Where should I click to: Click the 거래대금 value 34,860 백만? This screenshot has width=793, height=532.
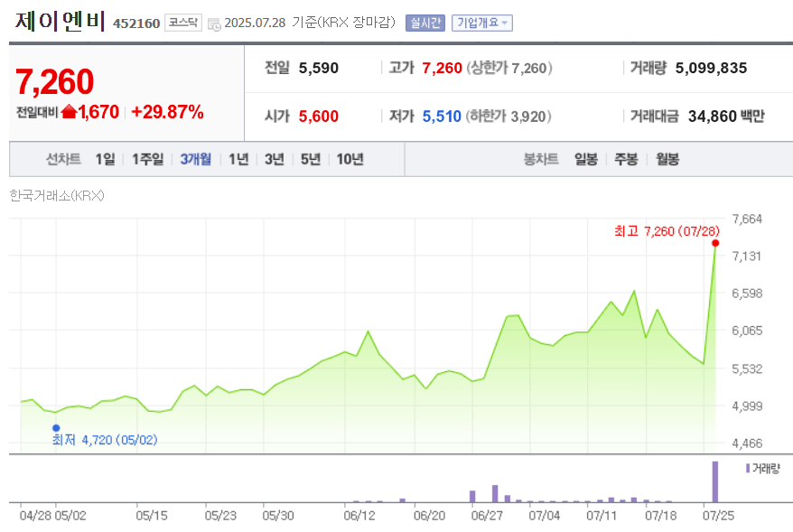click(726, 117)
